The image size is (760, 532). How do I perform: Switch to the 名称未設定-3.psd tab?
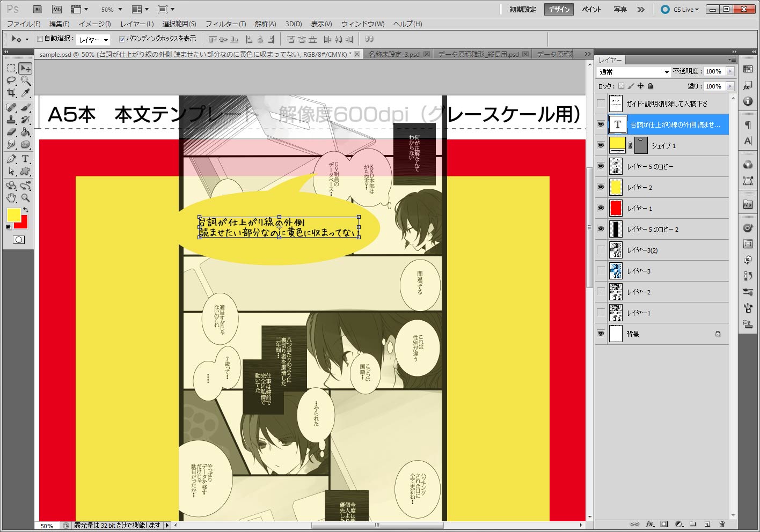tap(394, 54)
